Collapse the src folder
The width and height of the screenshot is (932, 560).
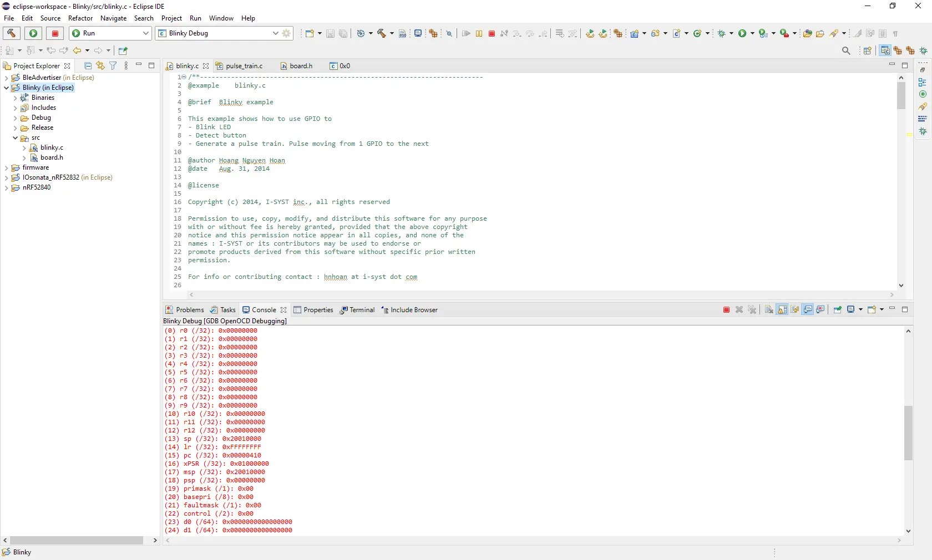(x=16, y=138)
